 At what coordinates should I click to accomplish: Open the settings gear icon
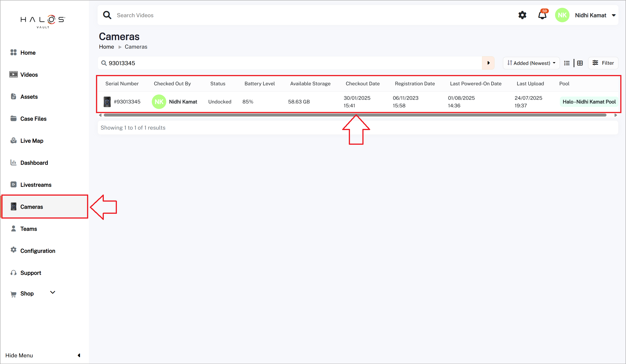pos(522,15)
